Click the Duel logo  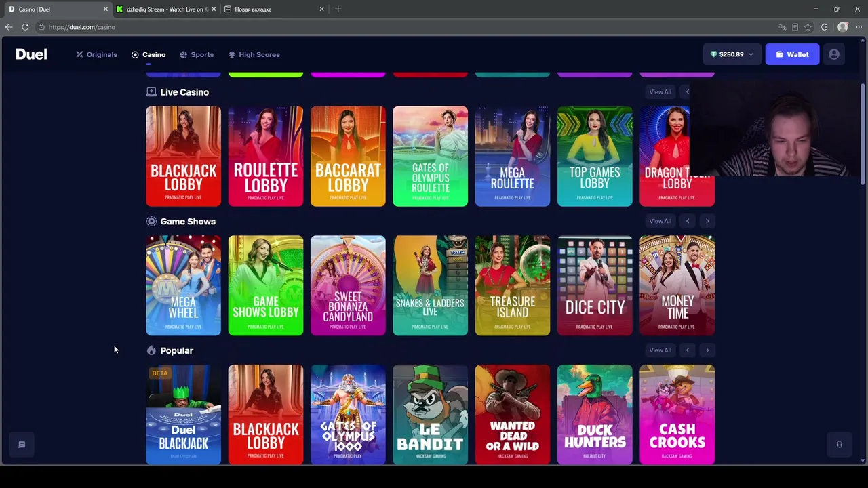pos(31,54)
